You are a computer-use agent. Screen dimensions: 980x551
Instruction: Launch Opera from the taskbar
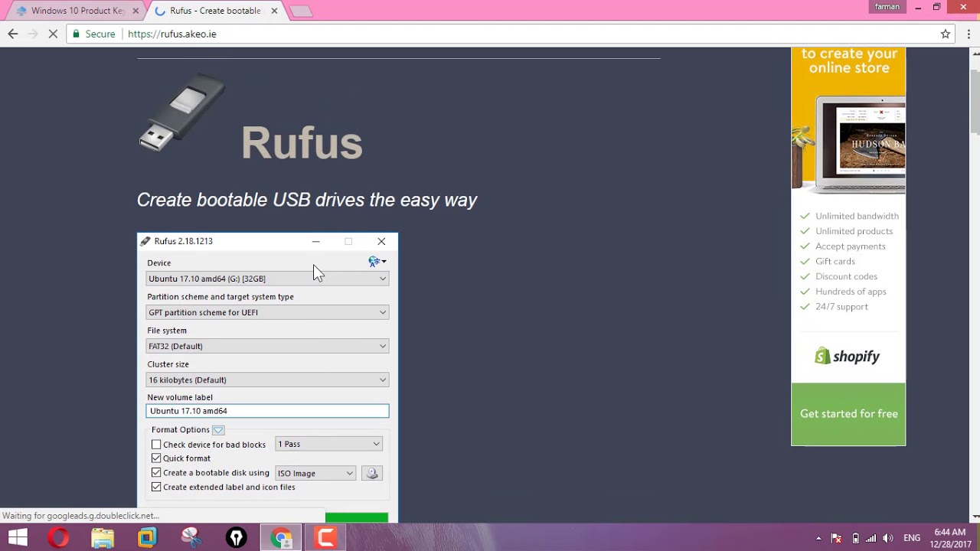58,538
